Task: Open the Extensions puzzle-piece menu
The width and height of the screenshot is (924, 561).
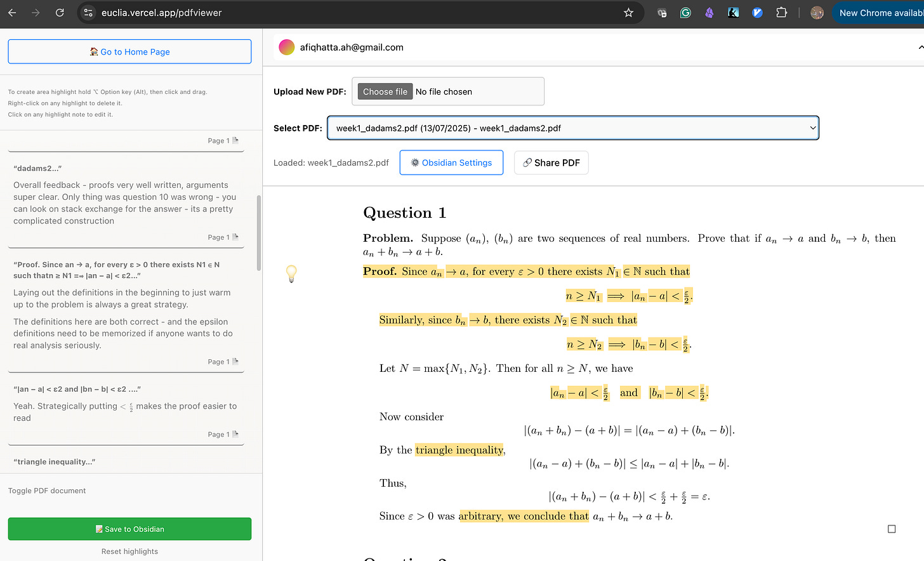Action: pos(781,13)
